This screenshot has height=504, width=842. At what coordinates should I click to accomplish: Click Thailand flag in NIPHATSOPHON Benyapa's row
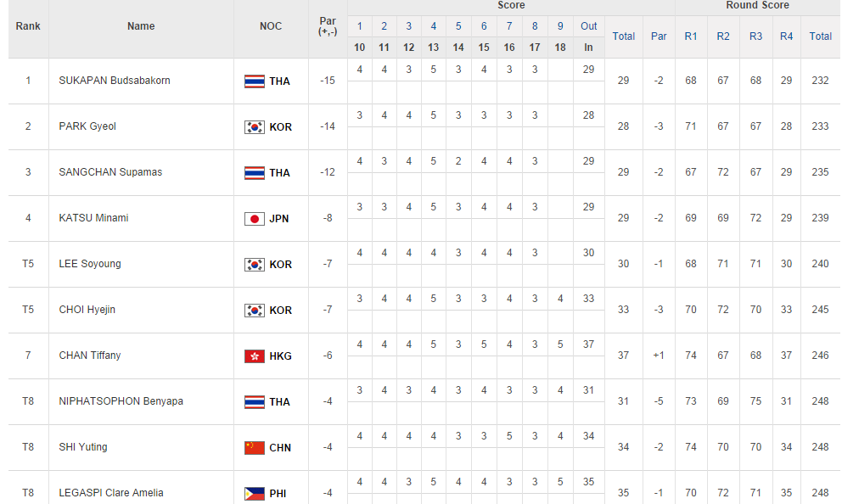254,402
